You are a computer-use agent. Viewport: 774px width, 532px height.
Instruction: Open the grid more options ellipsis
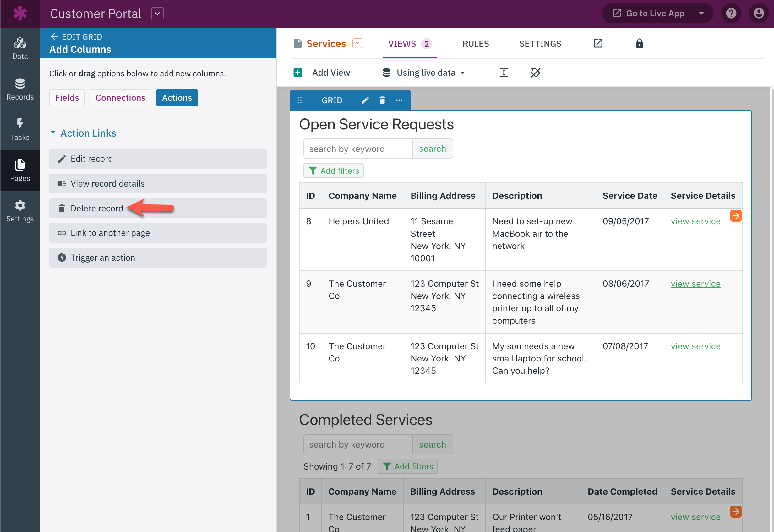(399, 100)
